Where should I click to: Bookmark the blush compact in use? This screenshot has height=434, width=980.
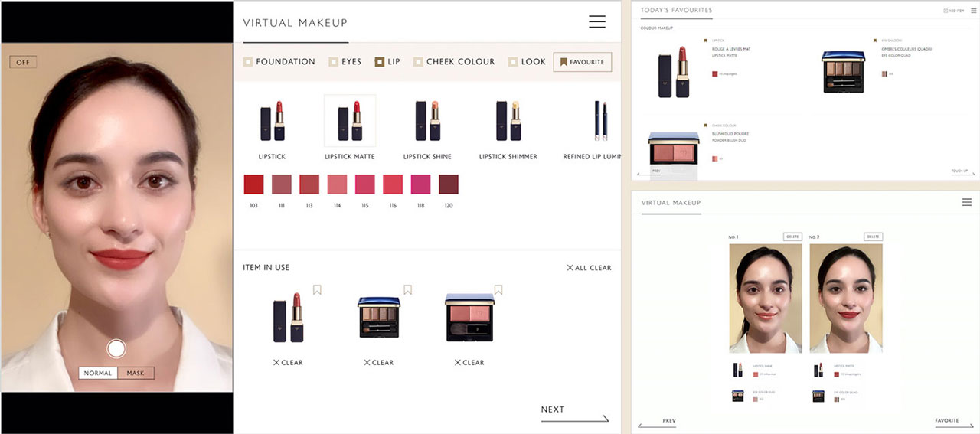tap(498, 290)
